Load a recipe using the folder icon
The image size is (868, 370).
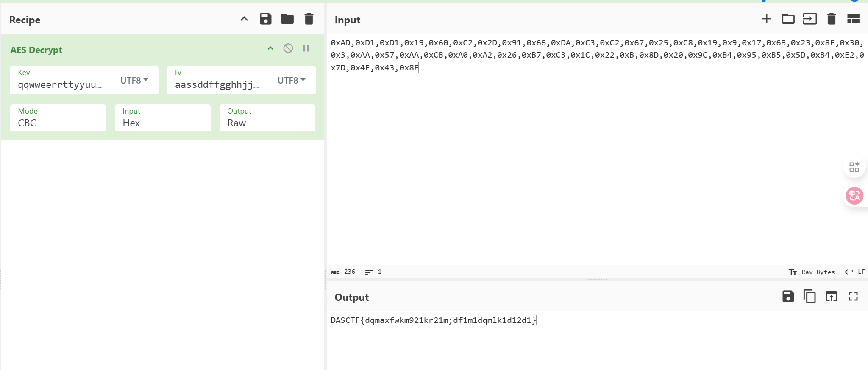coord(287,19)
